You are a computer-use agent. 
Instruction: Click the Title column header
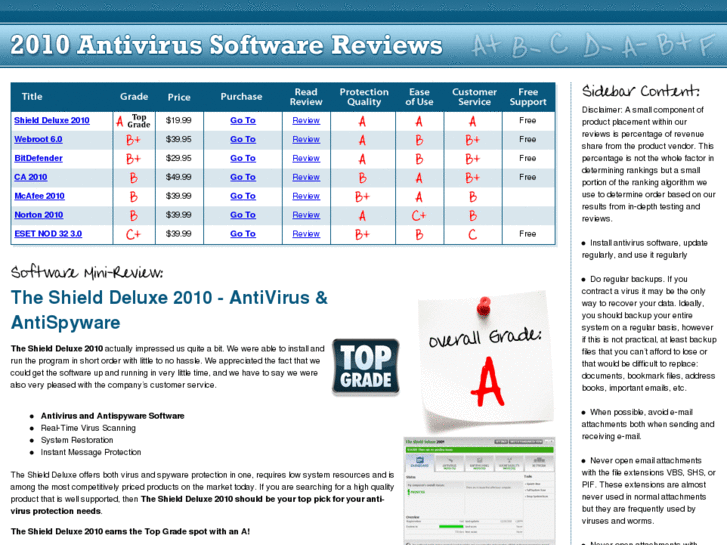pyautogui.click(x=32, y=96)
